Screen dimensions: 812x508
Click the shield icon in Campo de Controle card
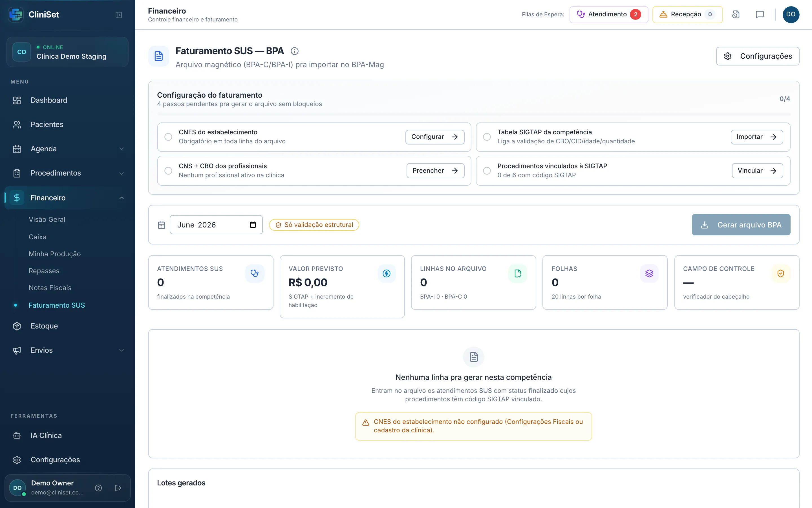781,273
